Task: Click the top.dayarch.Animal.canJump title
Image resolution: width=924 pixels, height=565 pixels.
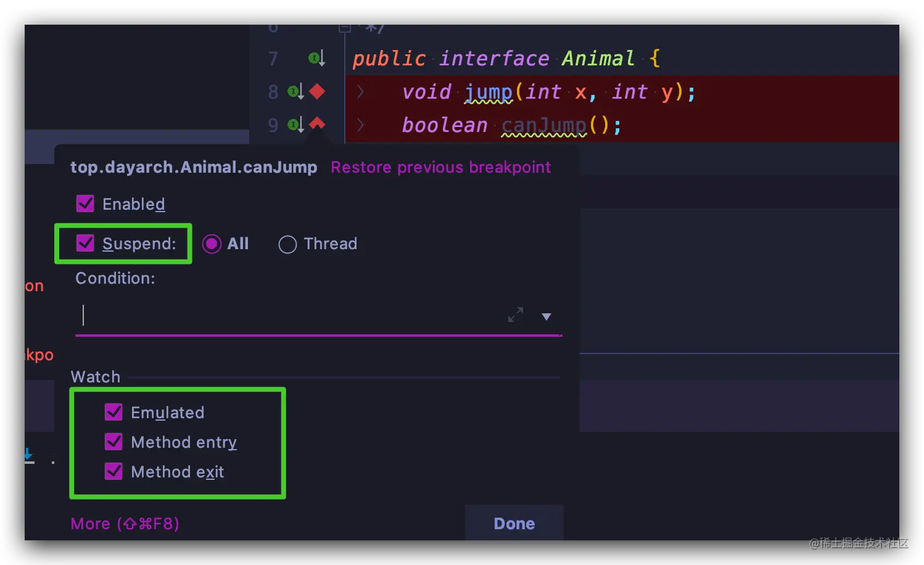Action: point(194,167)
